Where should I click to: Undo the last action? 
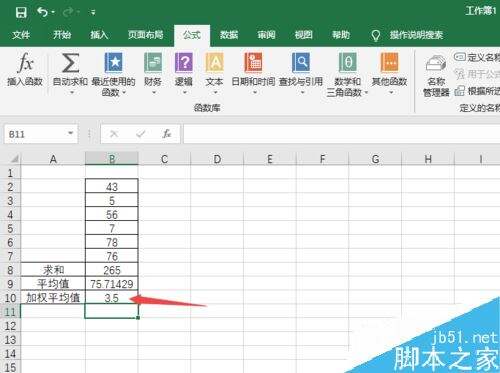(43, 12)
